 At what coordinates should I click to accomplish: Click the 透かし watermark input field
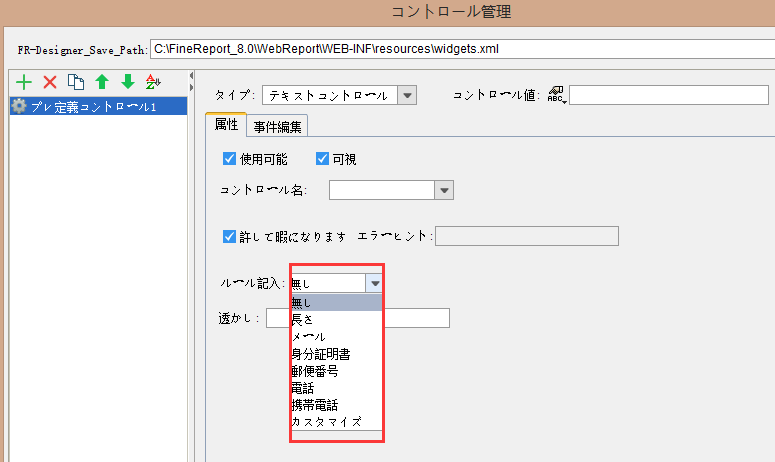tap(358, 318)
